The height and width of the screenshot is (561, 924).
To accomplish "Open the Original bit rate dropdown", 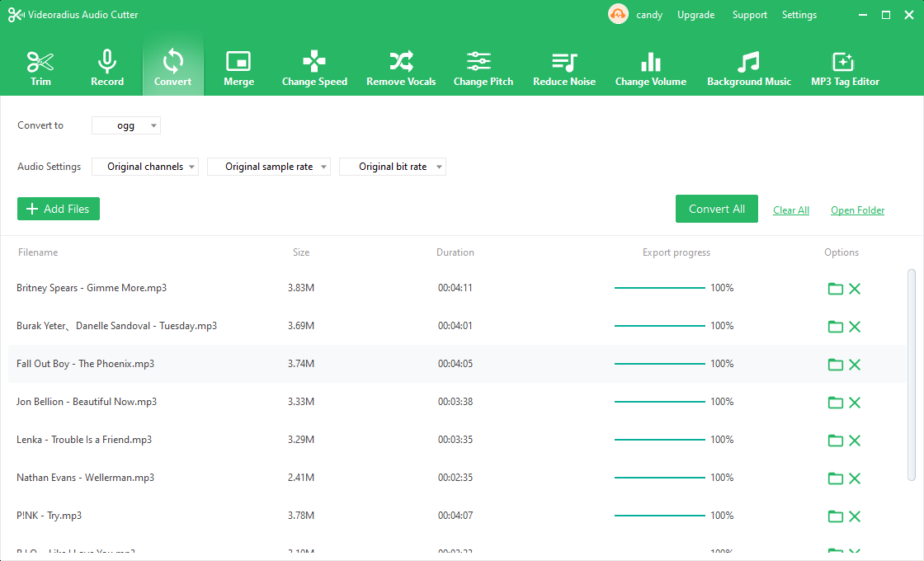I will (x=393, y=167).
